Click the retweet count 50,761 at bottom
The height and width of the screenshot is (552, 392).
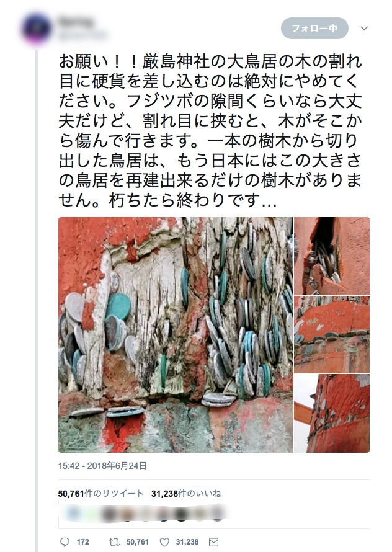[x=138, y=542]
